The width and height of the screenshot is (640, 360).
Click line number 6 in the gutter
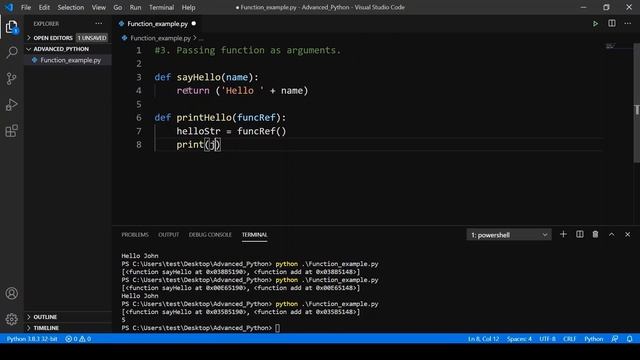coord(139,118)
